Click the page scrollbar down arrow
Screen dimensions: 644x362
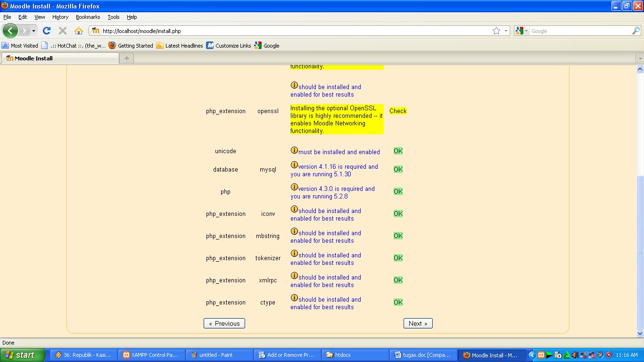640,333
